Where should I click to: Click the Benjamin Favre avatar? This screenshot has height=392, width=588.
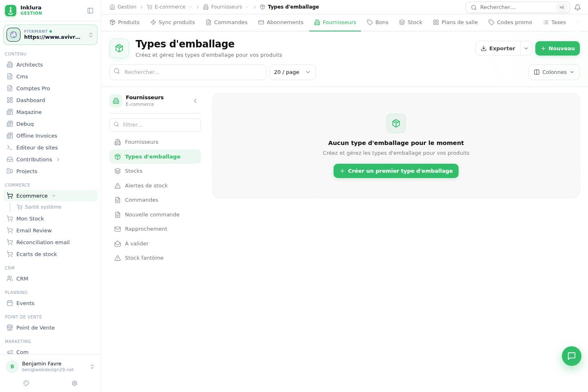click(x=12, y=366)
